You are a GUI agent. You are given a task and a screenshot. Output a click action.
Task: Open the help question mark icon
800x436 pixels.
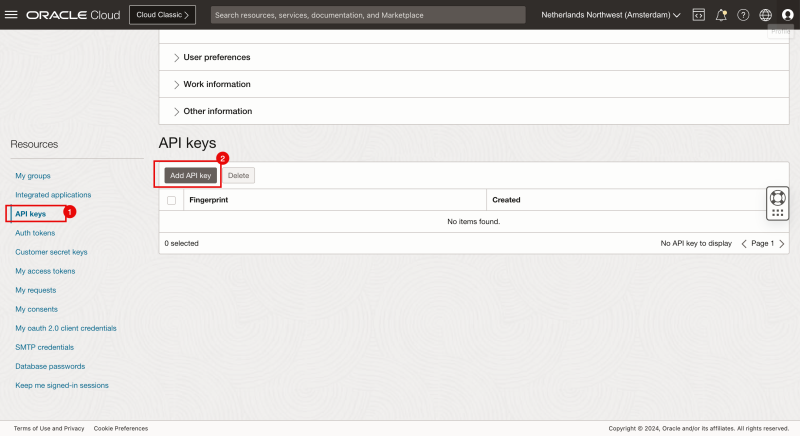click(x=743, y=15)
